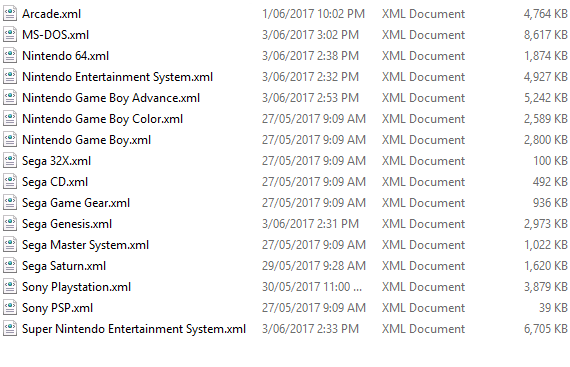Click the XML file icon beside Arcade.xml
This screenshot has width=570, height=367.
10,14
